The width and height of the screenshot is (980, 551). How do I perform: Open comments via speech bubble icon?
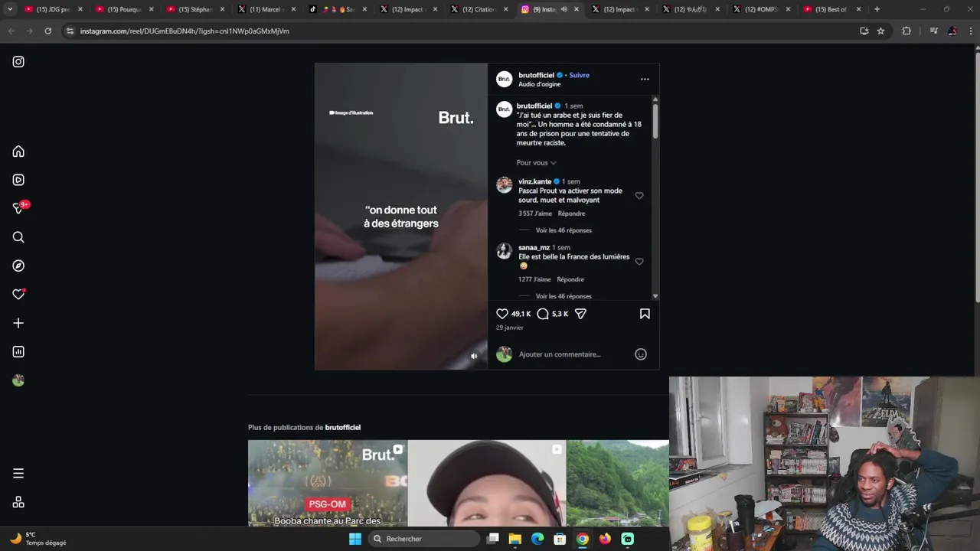coord(543,314)
